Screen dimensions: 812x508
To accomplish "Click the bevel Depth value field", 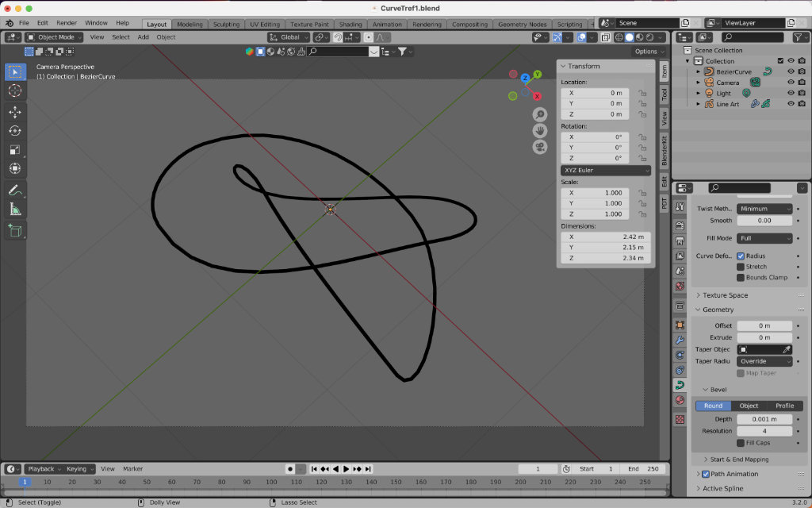I will click(764, 419).
